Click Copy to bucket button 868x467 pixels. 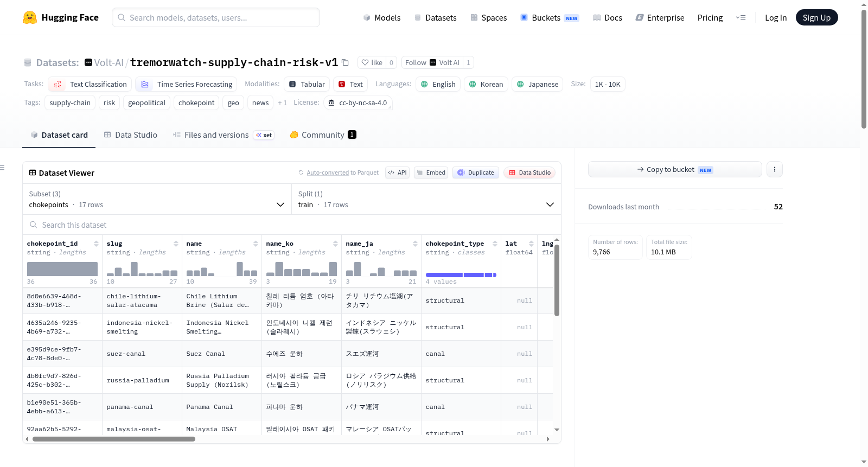point(675,169)
